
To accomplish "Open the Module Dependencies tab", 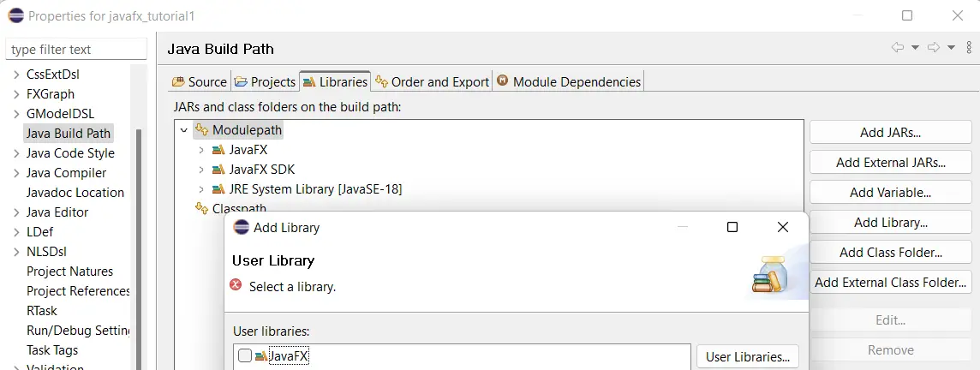I will point(568,82).
